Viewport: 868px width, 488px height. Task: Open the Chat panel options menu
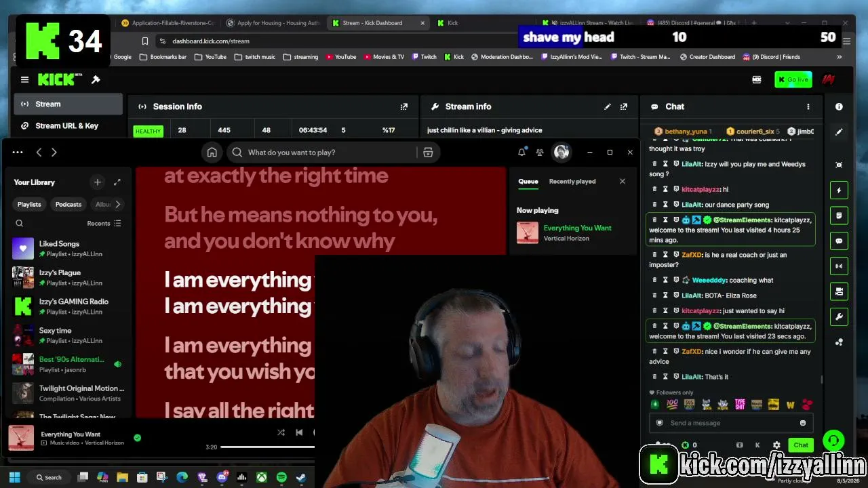(x=808, y=106)
